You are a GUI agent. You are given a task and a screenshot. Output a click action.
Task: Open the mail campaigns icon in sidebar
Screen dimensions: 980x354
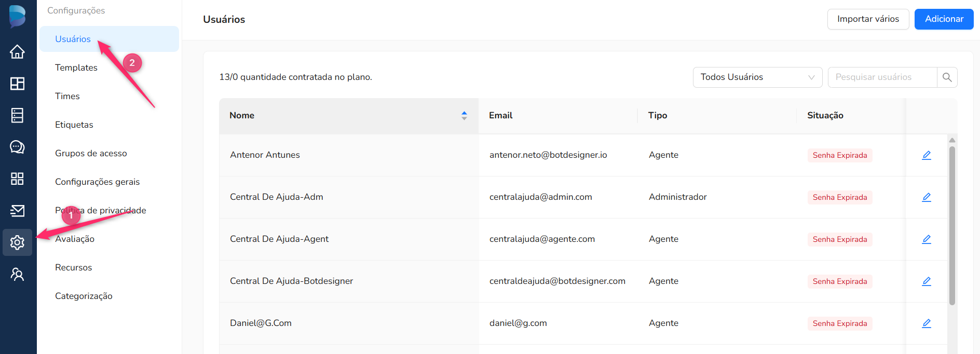pos(17,211)
